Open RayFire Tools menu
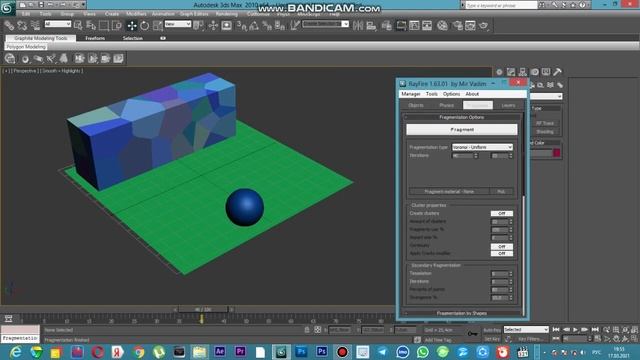Image resolution: width=640 pixels, height=360 pixels. (x=431, y=94)
